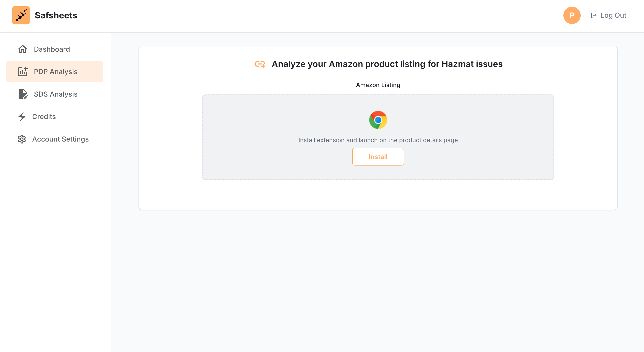Click the Safsheets logo icon
Image resolution: width=644 pixels, height=352 pixels.
click(21, 15)
